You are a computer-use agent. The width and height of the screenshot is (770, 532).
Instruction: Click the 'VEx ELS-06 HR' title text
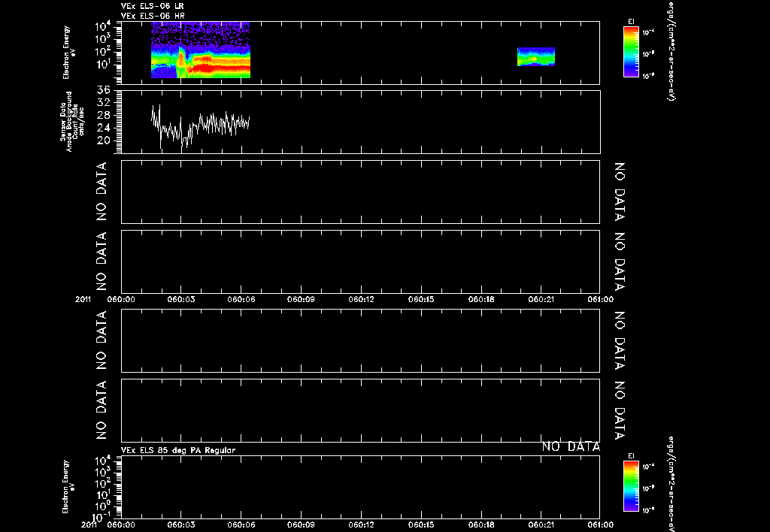click(153, 16)
